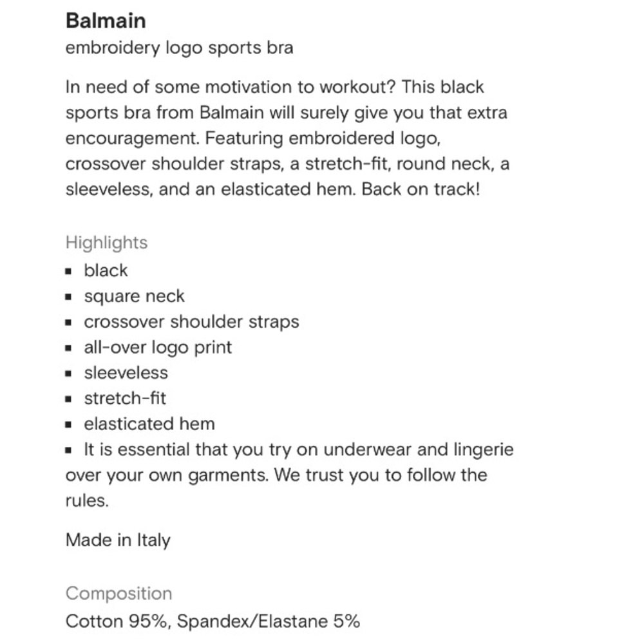The height and width of the screenshot is (644, 644).
Task: Click the Composition section label
Action: (118, 594)
